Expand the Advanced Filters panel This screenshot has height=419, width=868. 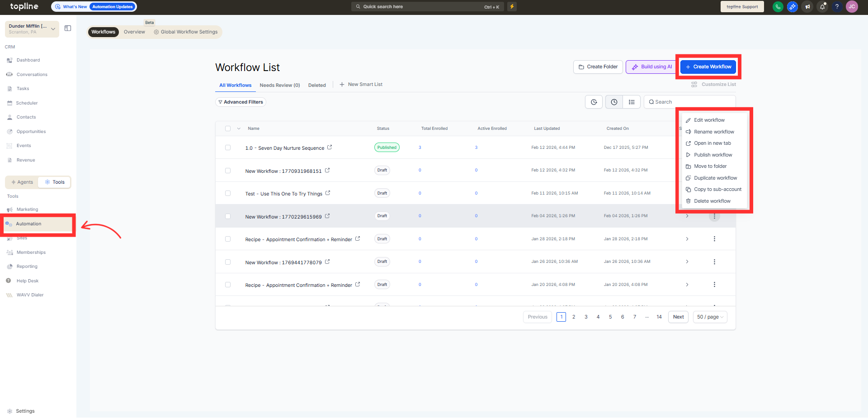(x=241, y=102)
